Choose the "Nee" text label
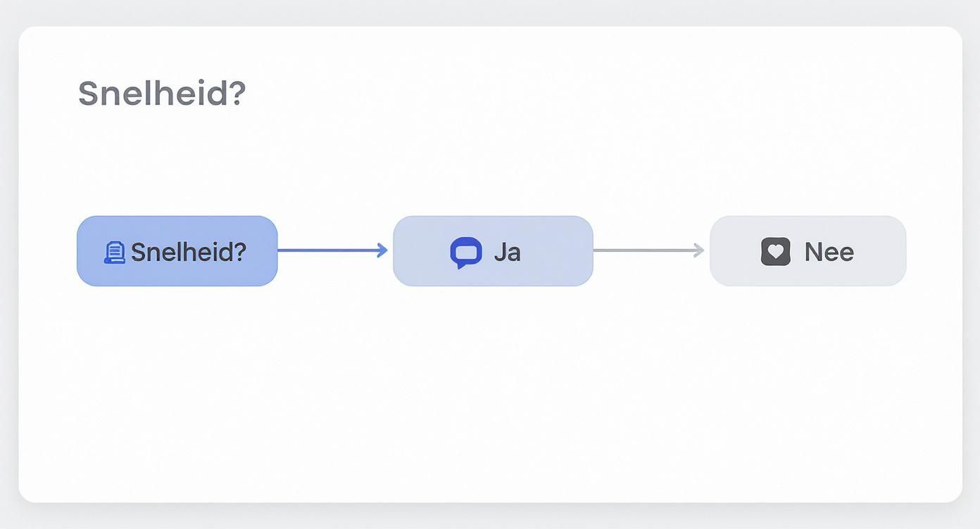Viewport: 980px width, 529px height. tap(829, 252)
